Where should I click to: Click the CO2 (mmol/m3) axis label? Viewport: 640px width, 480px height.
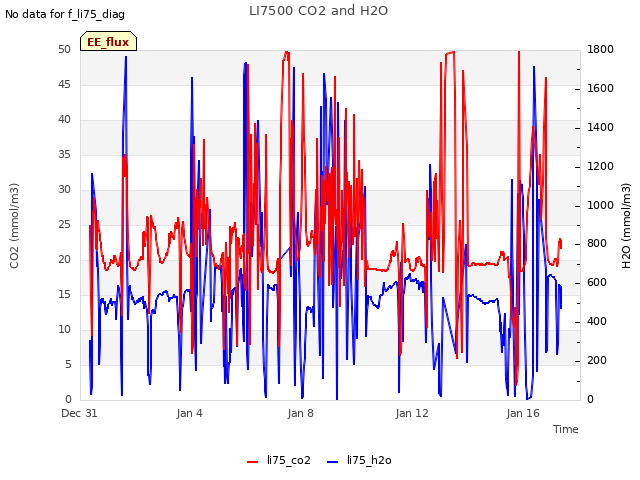pyautogui.click(x=14, y=226)
